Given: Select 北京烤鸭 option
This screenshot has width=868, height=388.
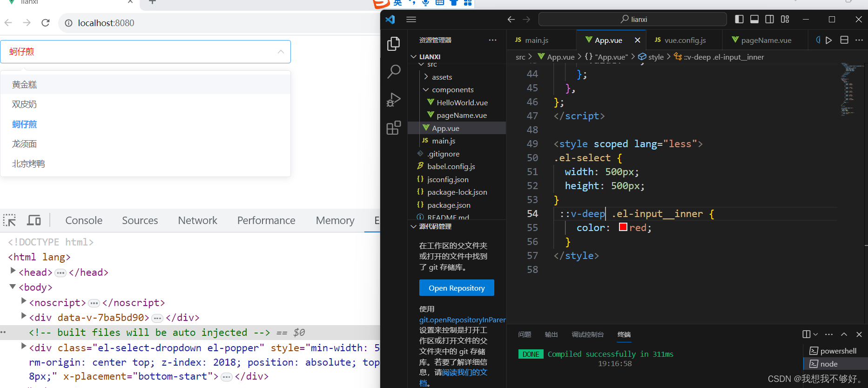Looking at the screenshot, I should 146,164.
